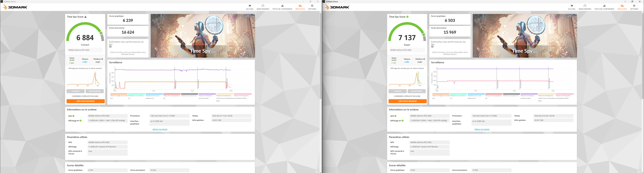This screenshot has height=173, width=644.
Task: Click Processeur field in left window
Action: click(169, 116)
